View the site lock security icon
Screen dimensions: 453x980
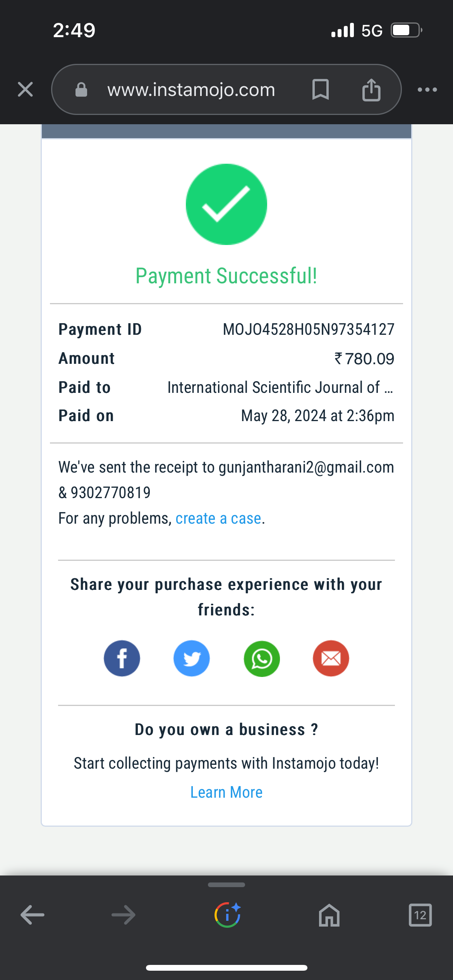point(81,90)
